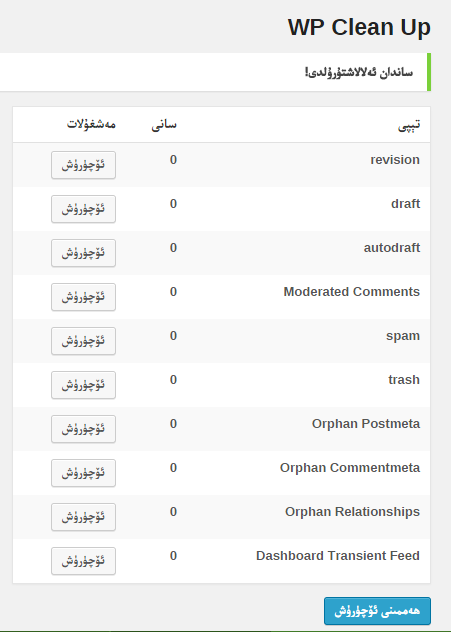Select the Moderated Comments label

click(351, 291)
